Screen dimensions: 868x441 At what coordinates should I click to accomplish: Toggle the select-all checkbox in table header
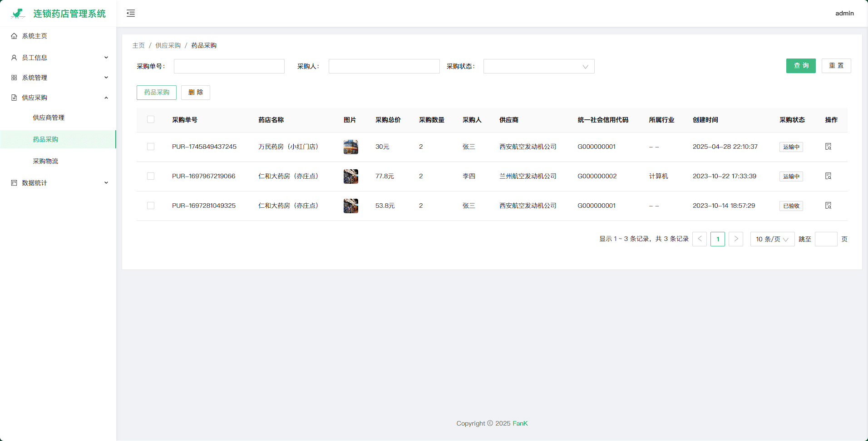click(x=151, y=120)
